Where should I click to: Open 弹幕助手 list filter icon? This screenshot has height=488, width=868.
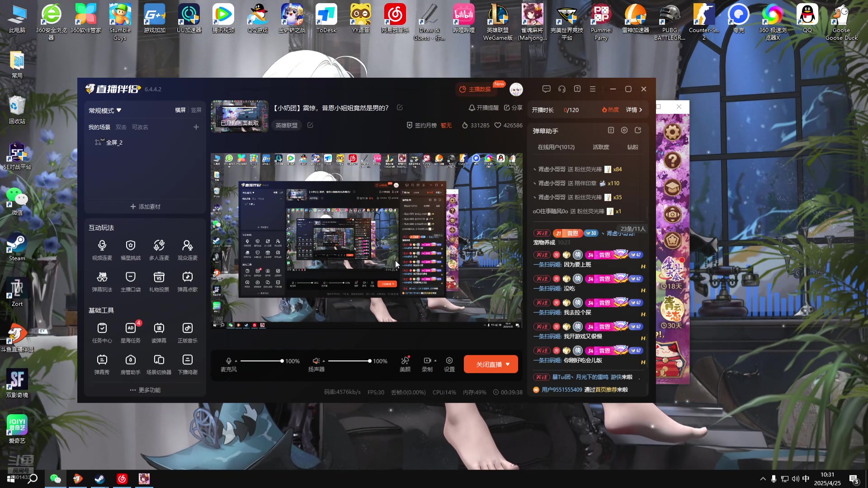(611, 130)
